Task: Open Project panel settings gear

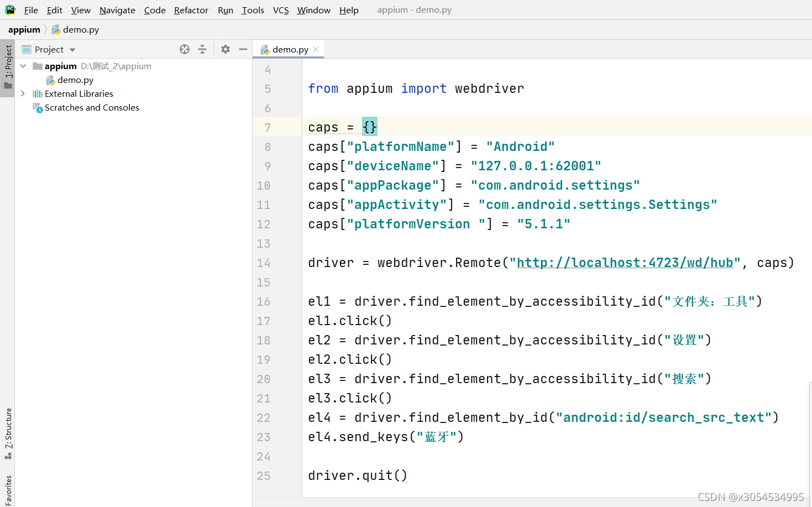Action: click(x=226, y=49)
